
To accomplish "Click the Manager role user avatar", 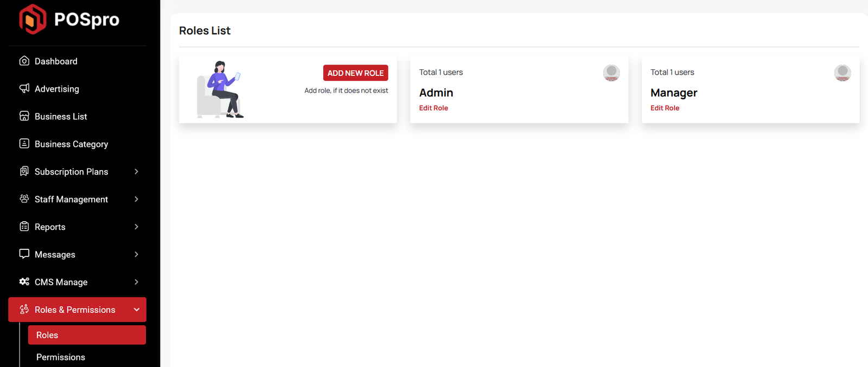I will point(843,73).
